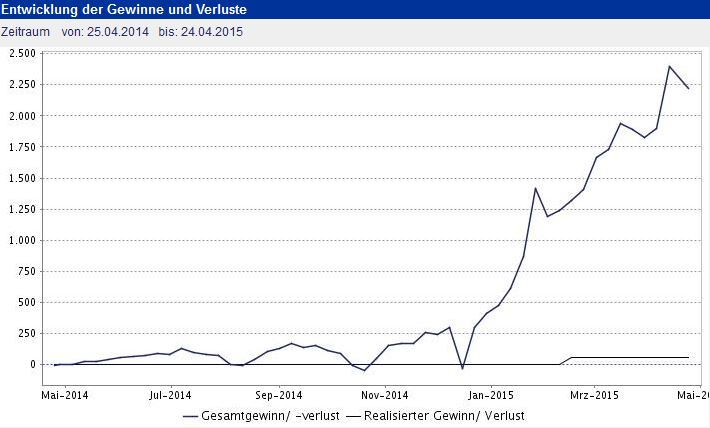
Task: Click the y-axis value 2.000
Action: [x=22, y=116]
